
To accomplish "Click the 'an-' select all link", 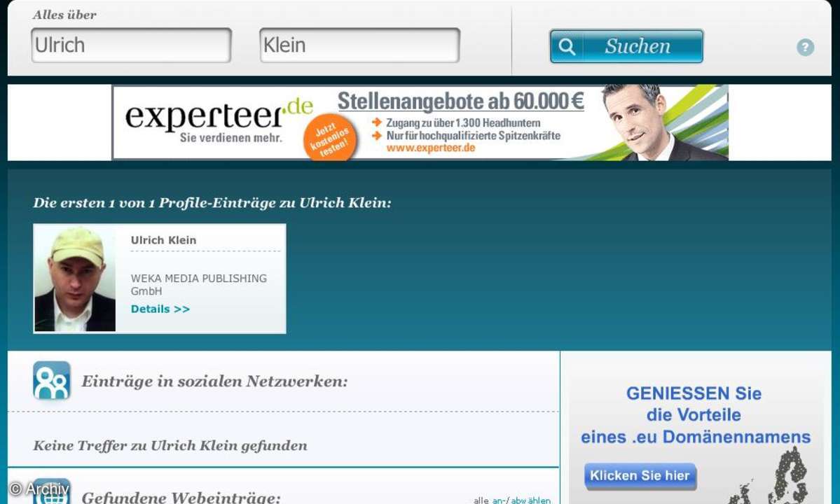I will click(x=498, y=500).
